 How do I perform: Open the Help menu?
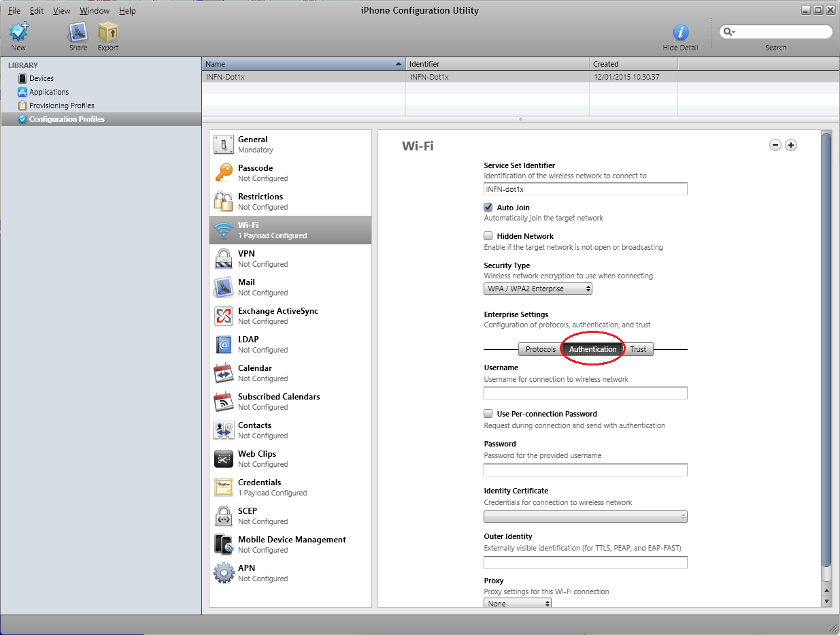click(x=127, y=11)
